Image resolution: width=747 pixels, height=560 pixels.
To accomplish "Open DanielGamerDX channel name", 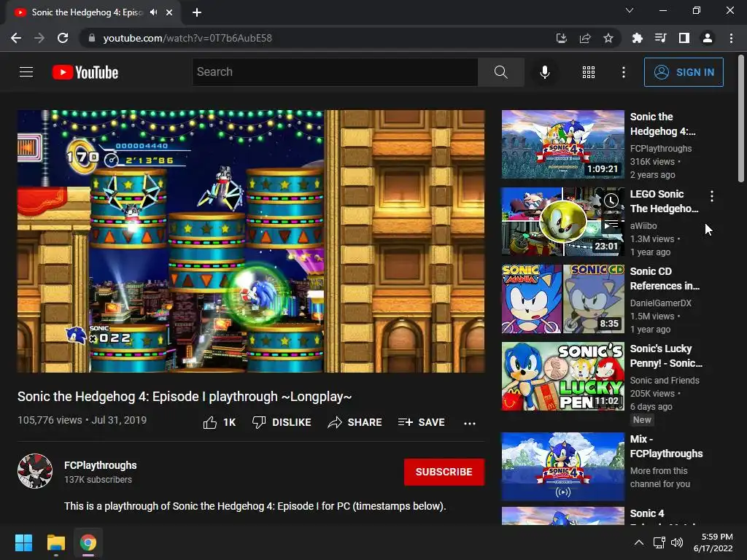I will click(x=660, y=303).
